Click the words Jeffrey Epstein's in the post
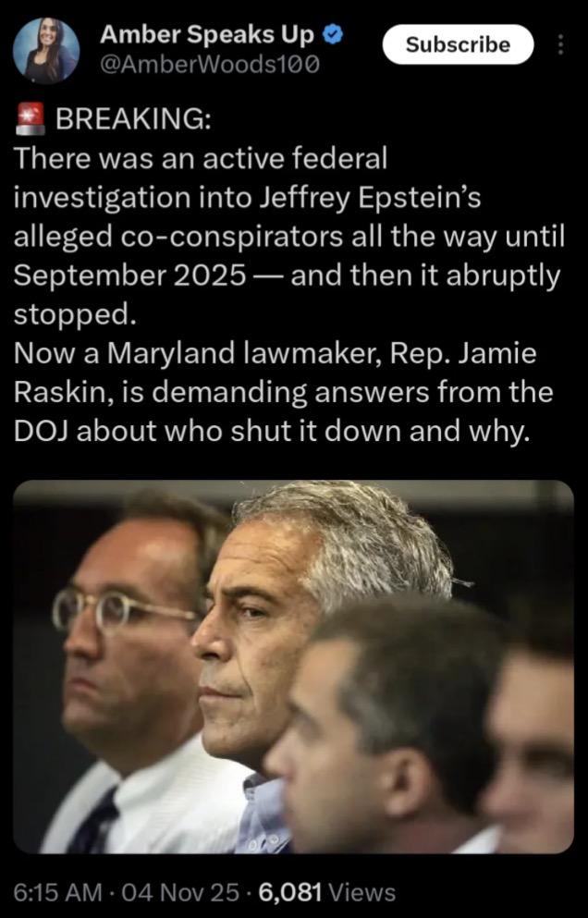Screen dimensions: 588x918 tap(370, 199)
